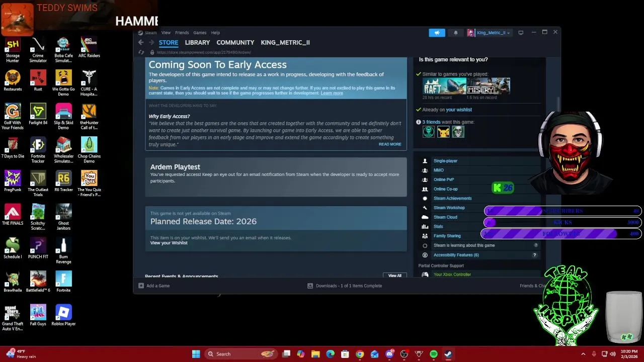Switch to the LIBRARY tab
Image resolution: width=644 pixels, height=362 pixels.
pos(197,43)
